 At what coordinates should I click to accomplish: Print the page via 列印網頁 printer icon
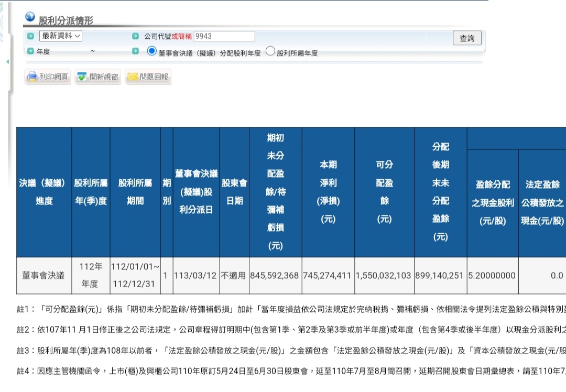pos(48,77)
